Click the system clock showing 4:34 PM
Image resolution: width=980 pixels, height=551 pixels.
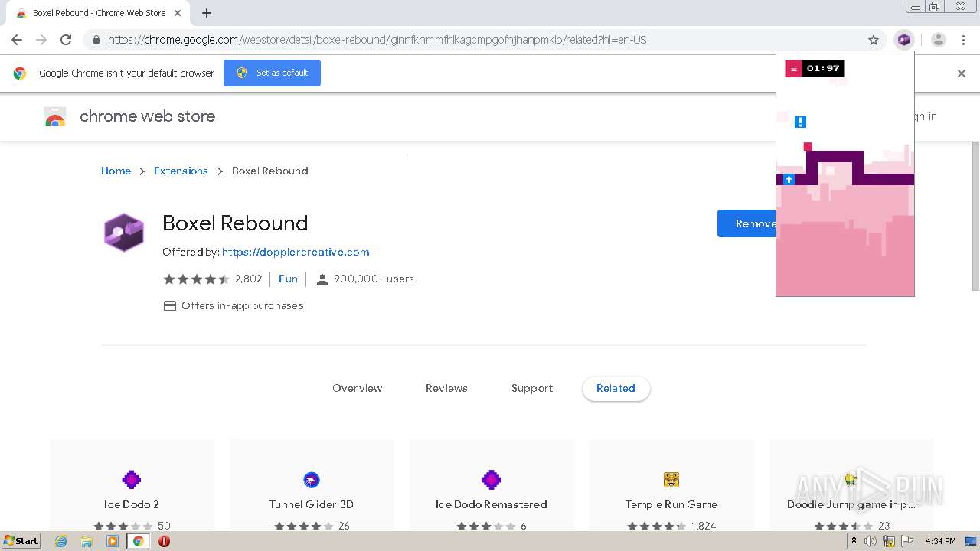coord(941,541)
